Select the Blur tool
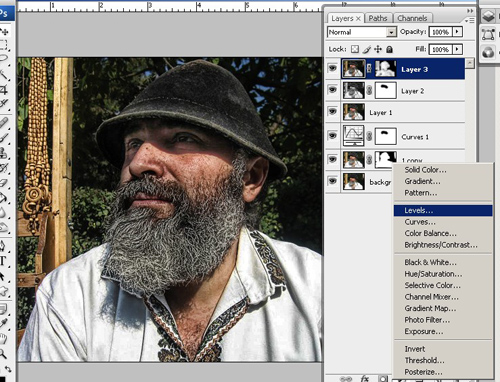This screenshot has width=500, height=382. pos(4,212)
